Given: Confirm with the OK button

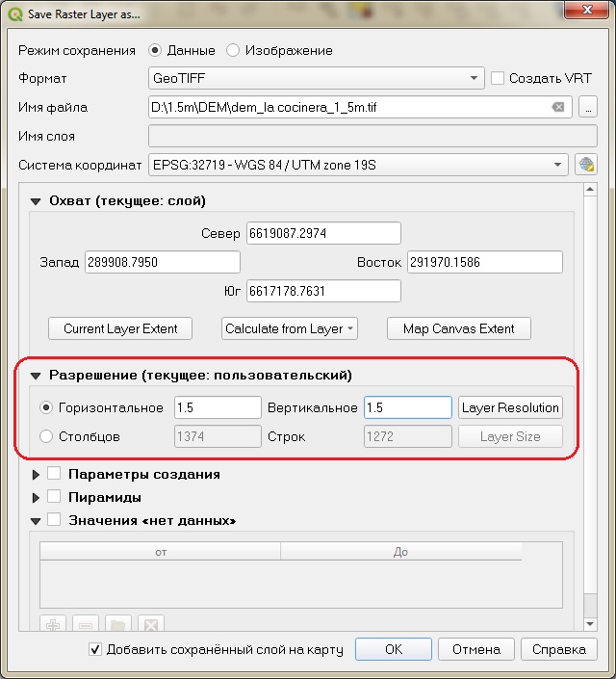Looking at the screenshot, I should point(394,649).
